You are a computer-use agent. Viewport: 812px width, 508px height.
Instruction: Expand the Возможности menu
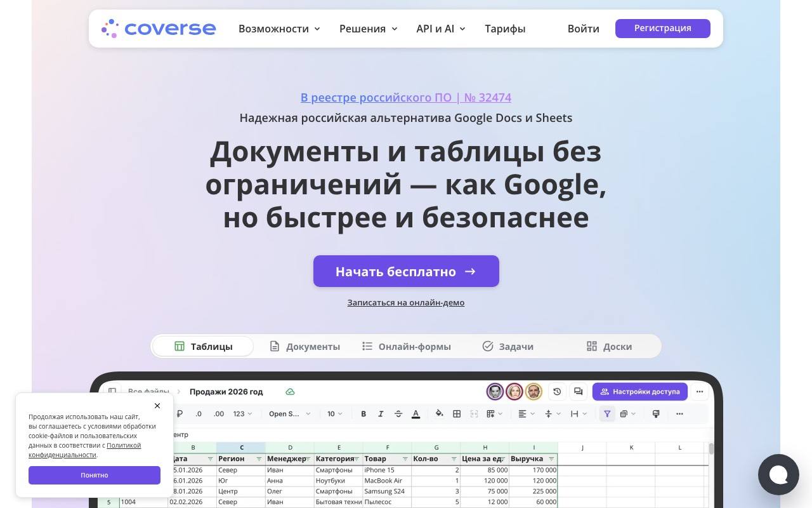(x=279, y=29)
